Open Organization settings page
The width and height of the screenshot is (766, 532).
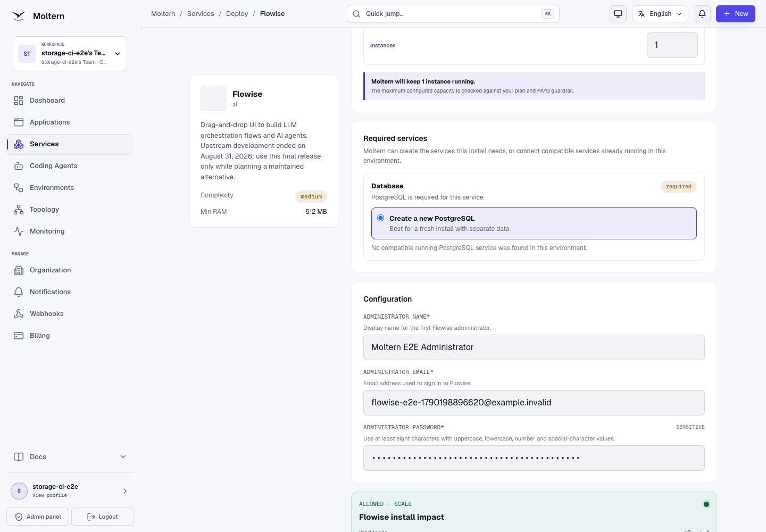(70, 270)
